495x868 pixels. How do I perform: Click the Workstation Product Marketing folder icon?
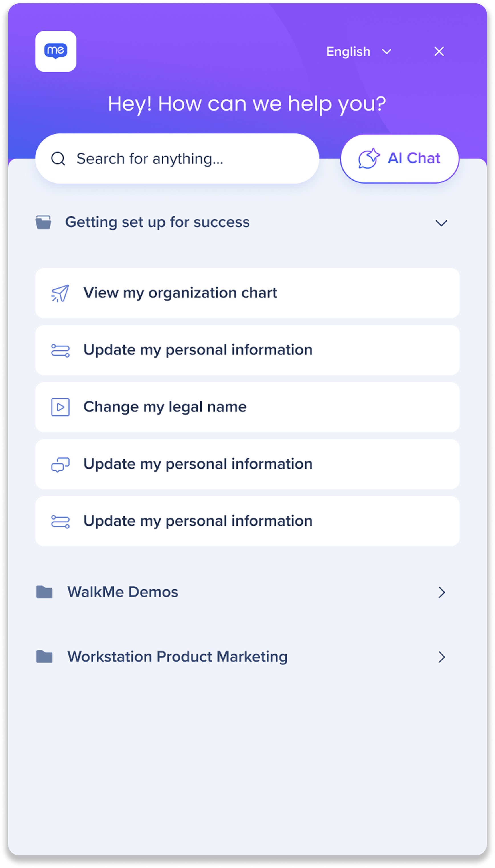(44, 657)
